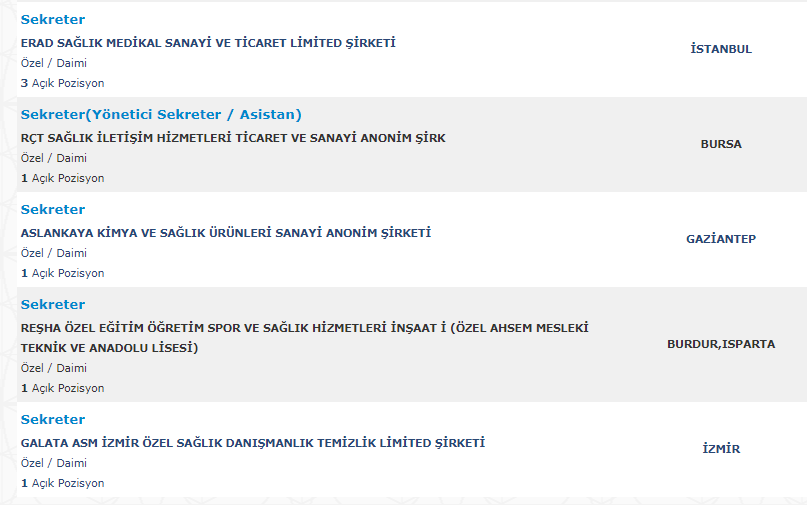Click ASLANKAYA KİMYA VE SAĞLIK company name
807x505 pixels.
(x=225, y=233)
